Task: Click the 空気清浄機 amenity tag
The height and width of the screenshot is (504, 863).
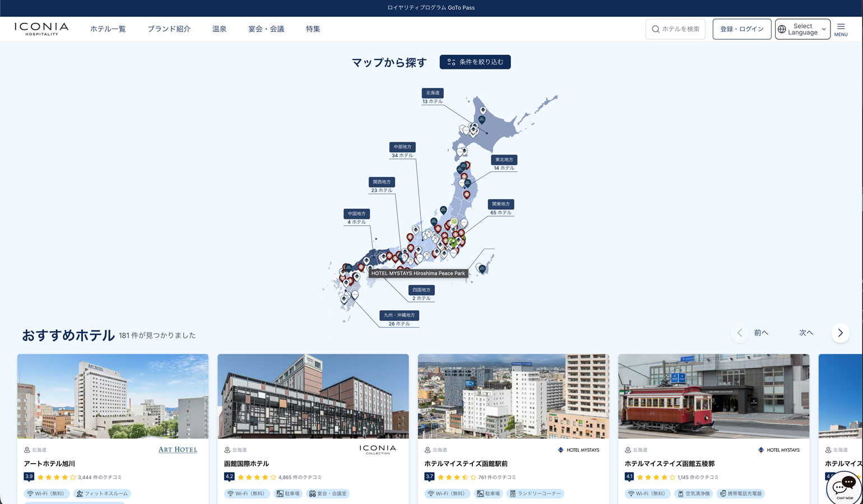Action: point(694,494)
